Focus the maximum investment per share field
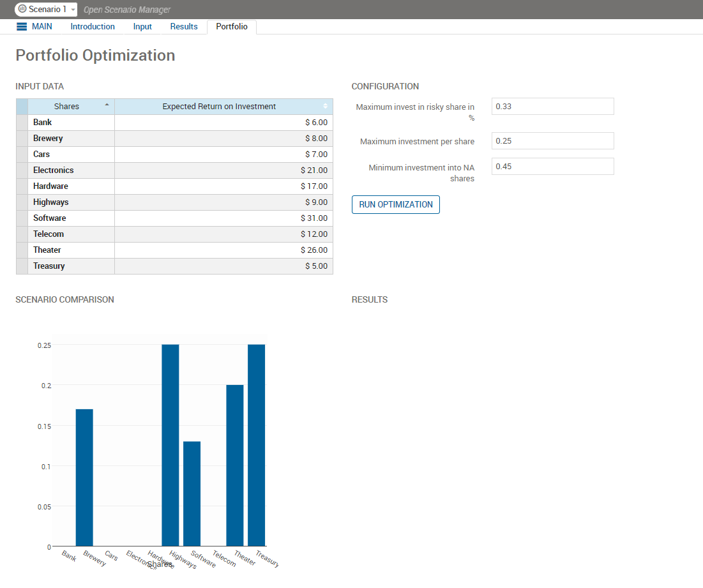This screenshot has width=703, height=588. pyautogui.click(x=552, y=141)
